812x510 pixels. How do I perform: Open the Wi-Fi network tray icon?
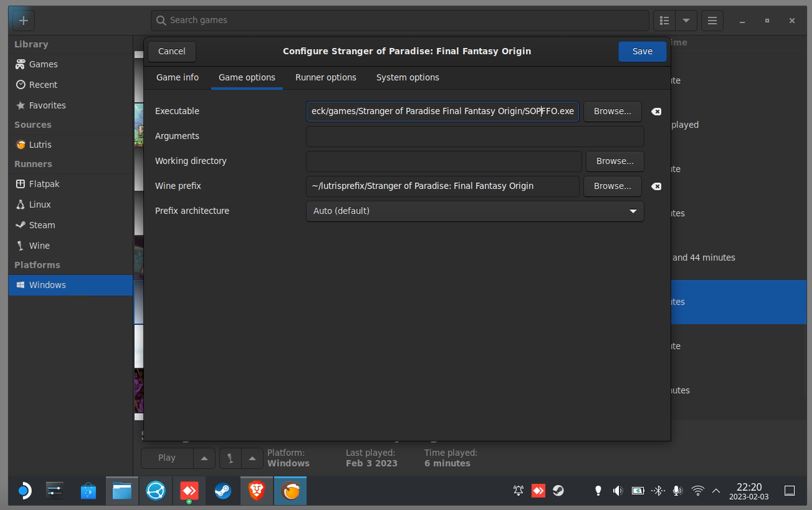pos(698,491)
